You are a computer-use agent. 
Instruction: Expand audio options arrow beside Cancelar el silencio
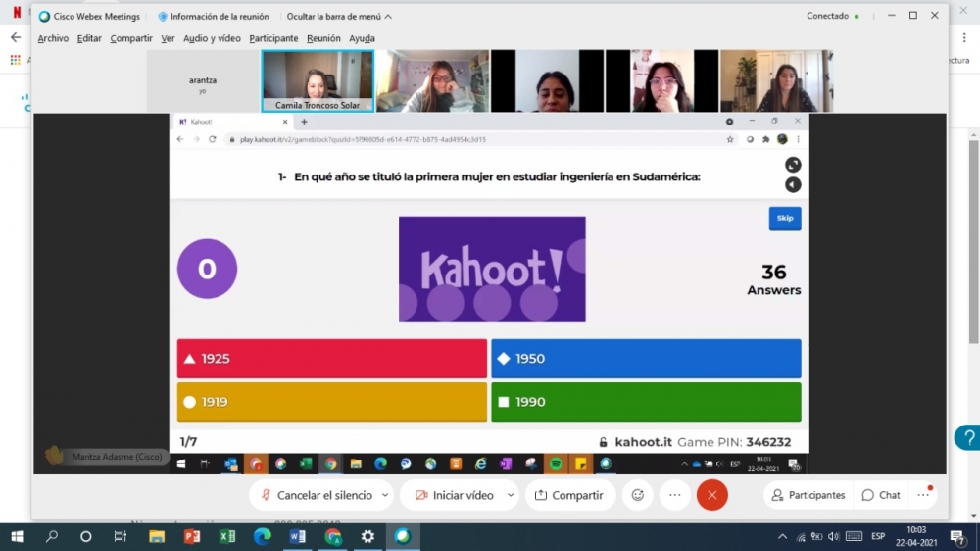pyautogui.click(x=385, y=495)
